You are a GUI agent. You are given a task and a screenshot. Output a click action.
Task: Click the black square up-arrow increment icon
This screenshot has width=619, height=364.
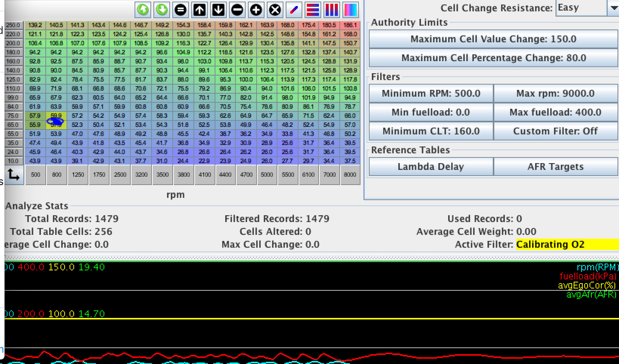tap(200, 9)
